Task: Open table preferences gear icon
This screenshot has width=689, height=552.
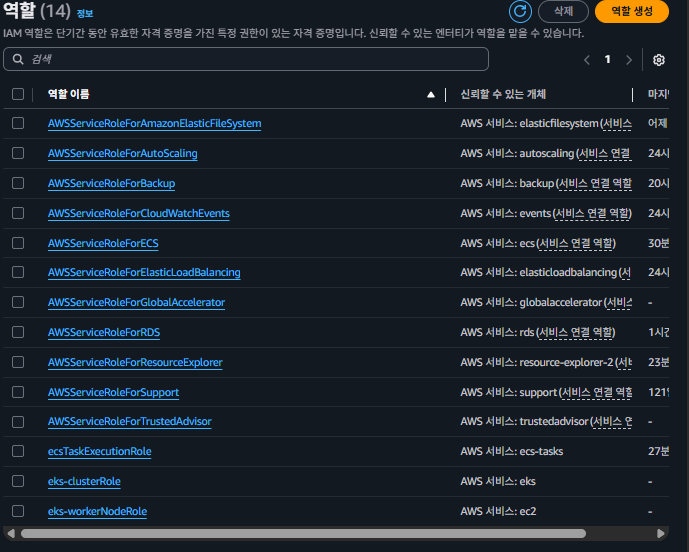Action: (658, 60)
